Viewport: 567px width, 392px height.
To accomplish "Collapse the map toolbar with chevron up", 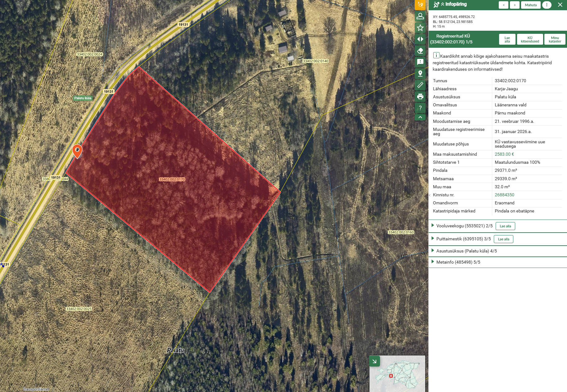I will (420, 117).
